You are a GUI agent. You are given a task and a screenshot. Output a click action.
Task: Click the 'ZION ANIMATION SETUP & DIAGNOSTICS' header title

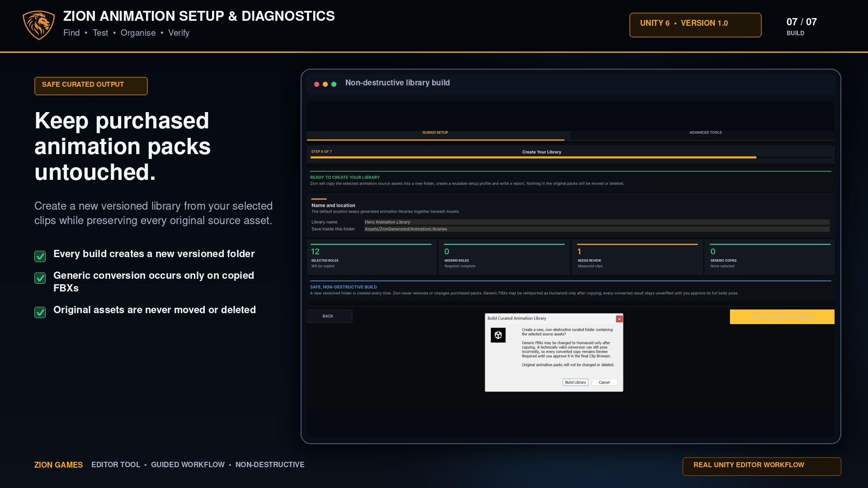tap(199, 16)
